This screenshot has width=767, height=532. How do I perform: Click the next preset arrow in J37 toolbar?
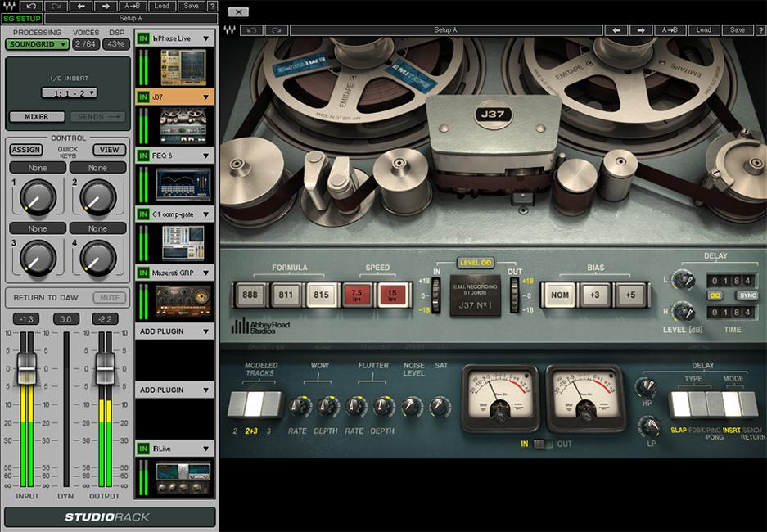pos(641,30)
